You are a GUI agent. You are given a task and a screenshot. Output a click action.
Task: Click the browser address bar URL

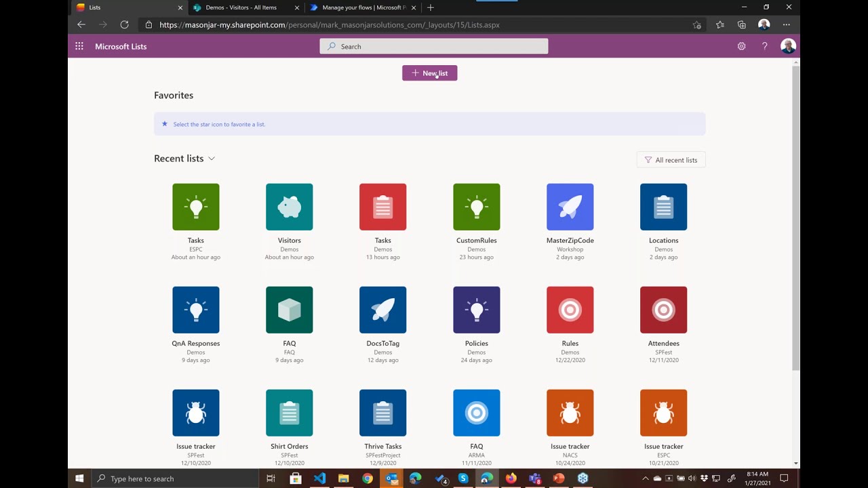pos(330,24)
